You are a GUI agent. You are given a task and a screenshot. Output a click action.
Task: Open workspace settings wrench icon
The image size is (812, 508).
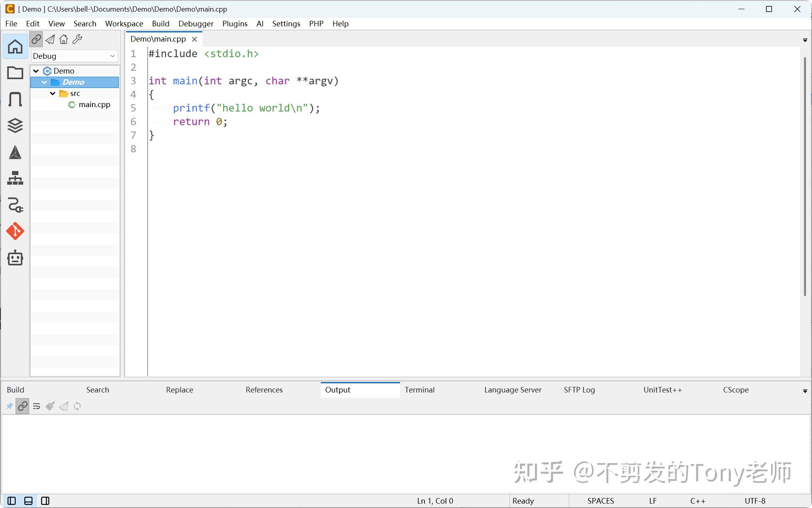tap(77, 39)
